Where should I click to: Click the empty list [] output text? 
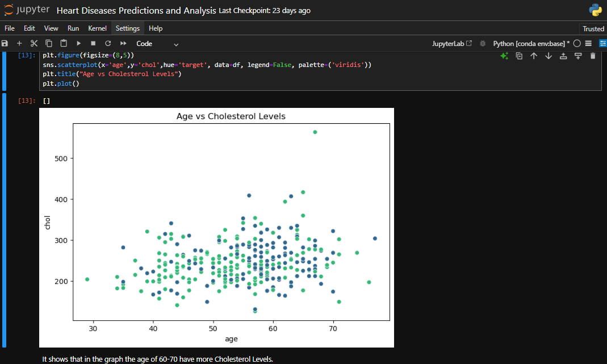coord(47,101)
